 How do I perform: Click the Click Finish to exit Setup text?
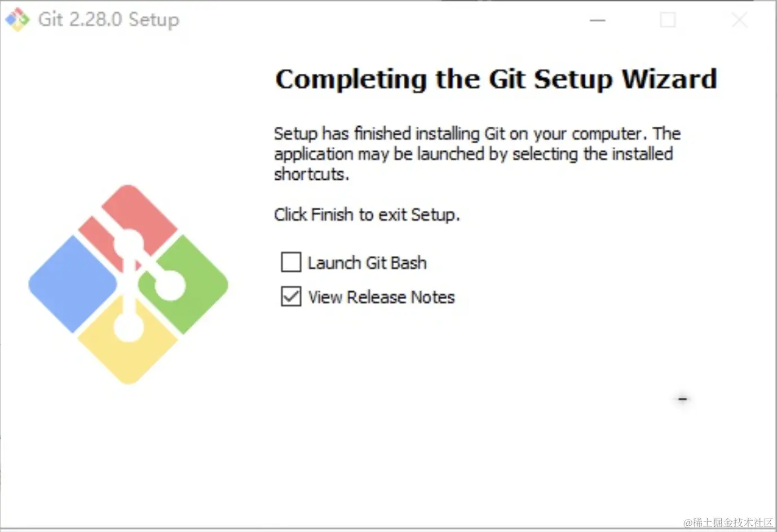pos(367,215)
